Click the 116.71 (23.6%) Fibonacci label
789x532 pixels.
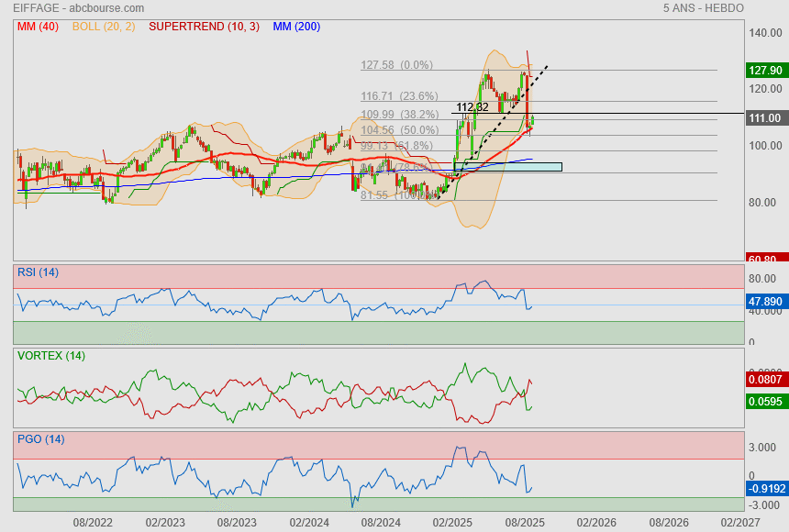pos(399,95)
